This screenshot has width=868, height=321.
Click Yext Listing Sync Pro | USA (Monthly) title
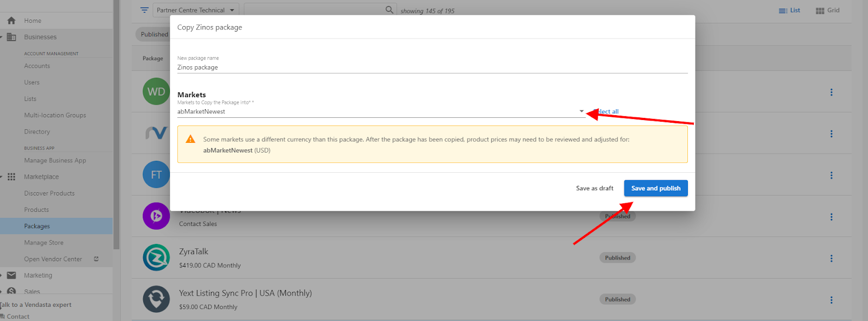tap(245, 293)
